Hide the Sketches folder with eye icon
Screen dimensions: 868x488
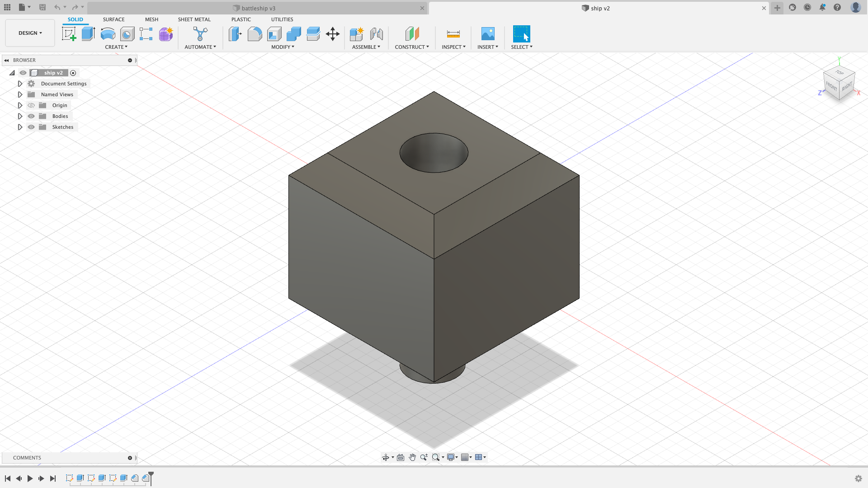coord(31,127)
